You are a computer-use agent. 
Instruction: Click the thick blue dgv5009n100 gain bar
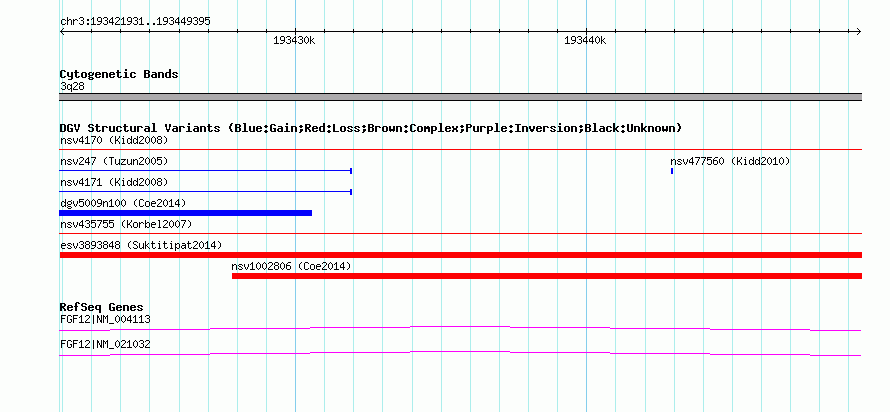tap(186, 213)
